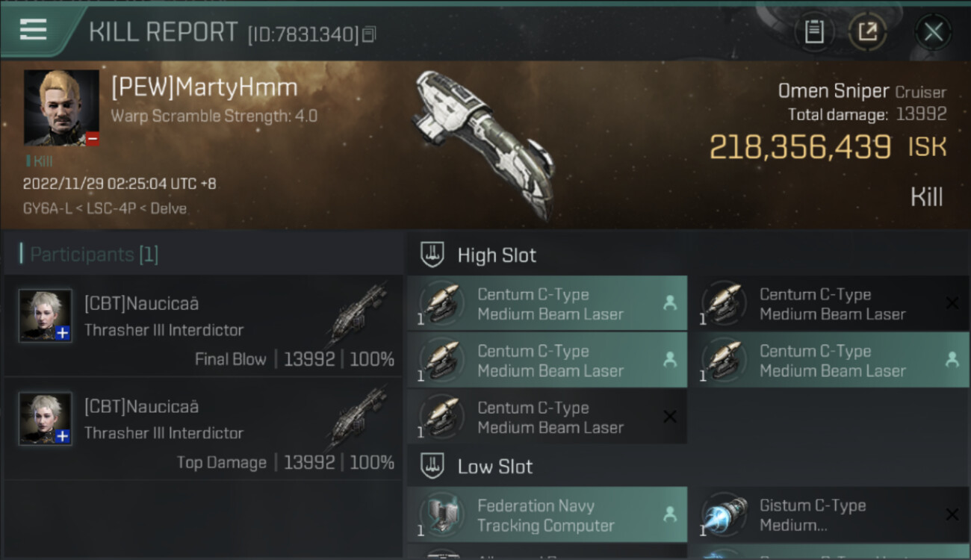Click the person icon on Tracking Computer
971x560 pixels.
point(670,514)
